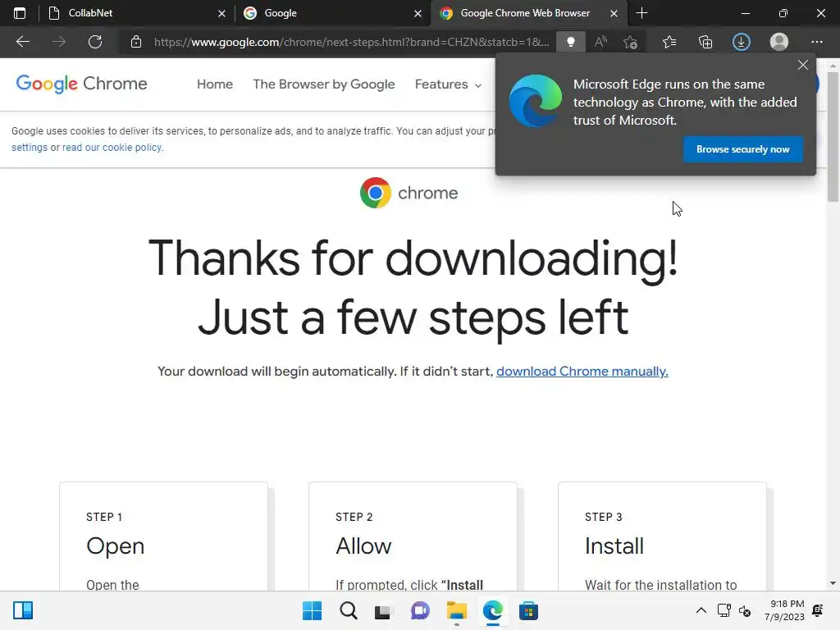Go back to the previous page

[x=22, y=42]
